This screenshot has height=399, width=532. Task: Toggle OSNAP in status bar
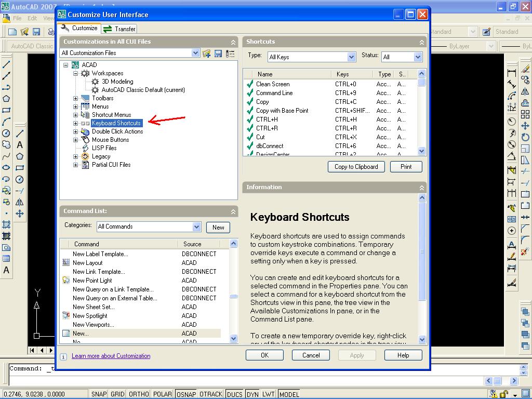point(187,394)
